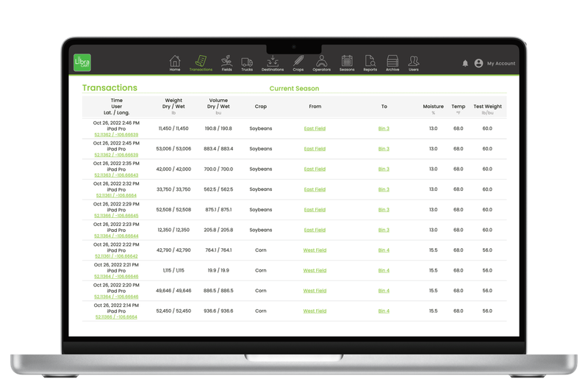This screenshot has width=588, height=381.
Task: Open West Field link in 2:14 PM row
Action: (315, 311)
